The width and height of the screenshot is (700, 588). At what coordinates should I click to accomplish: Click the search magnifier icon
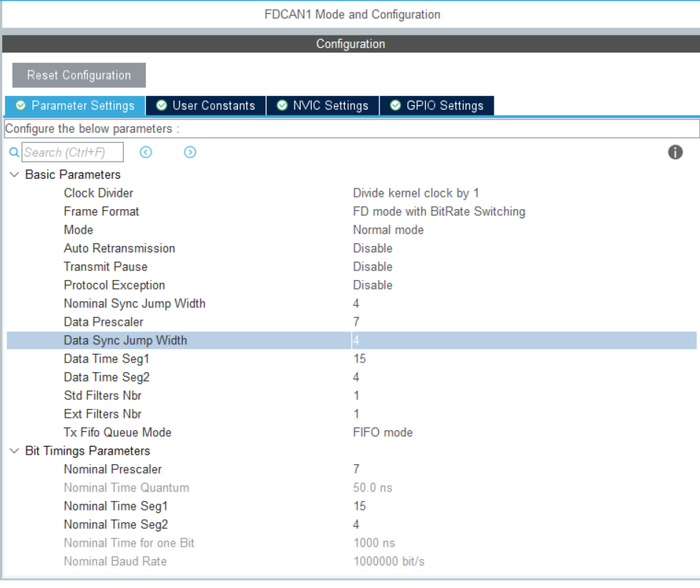(13, 153)
